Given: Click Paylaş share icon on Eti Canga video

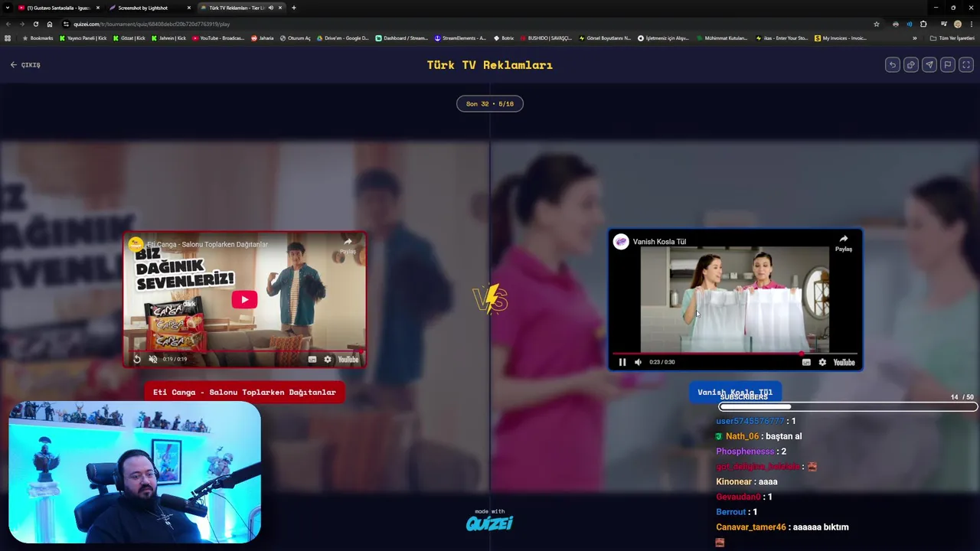Looking at the screenshot, I should [x=348, y=245].
